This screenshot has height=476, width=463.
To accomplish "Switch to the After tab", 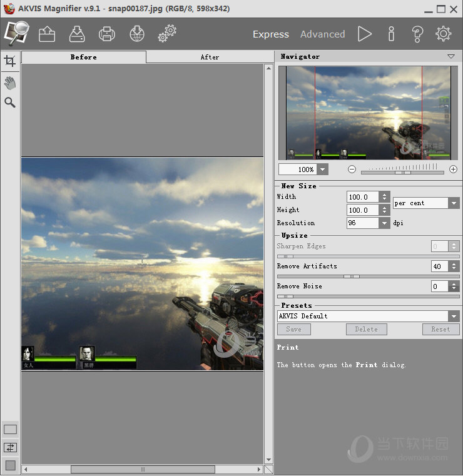I will pyautogui.click(x=210, y=57).
